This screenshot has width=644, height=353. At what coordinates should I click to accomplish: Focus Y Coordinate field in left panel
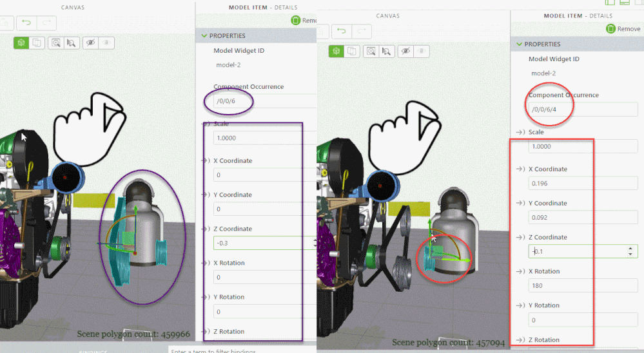[x=265, y=209]
